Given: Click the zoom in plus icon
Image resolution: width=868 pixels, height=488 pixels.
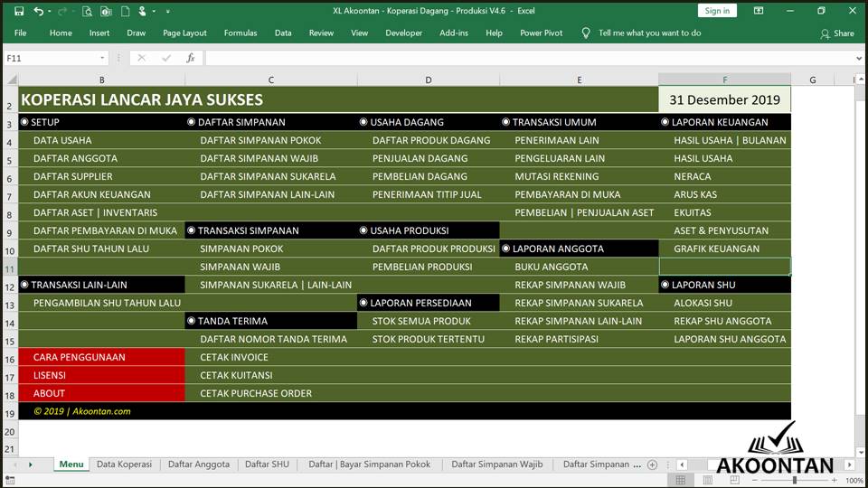Looking at the screenshot, I should pyautogui.click(x=835, y=480).
